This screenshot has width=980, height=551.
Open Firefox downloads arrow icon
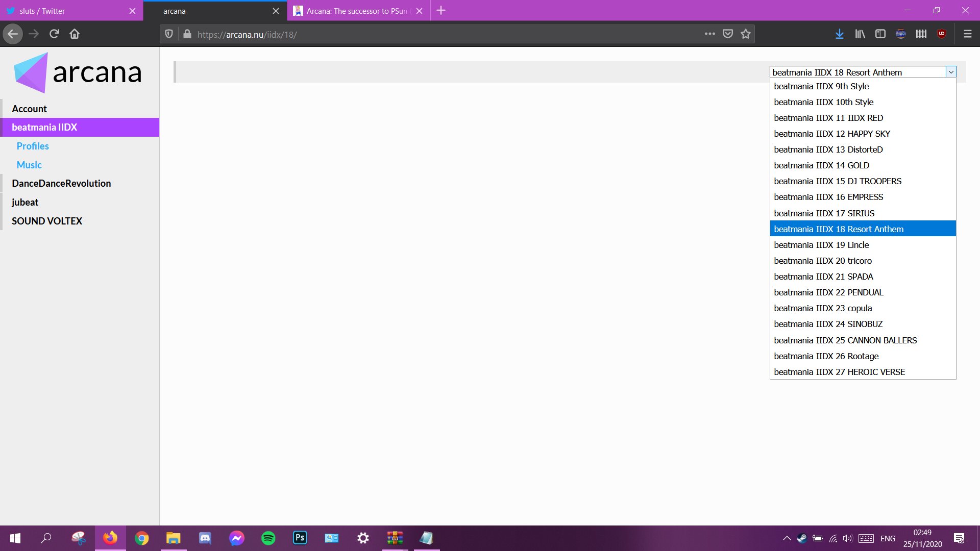pyautogui.click(x=839, y=34)
